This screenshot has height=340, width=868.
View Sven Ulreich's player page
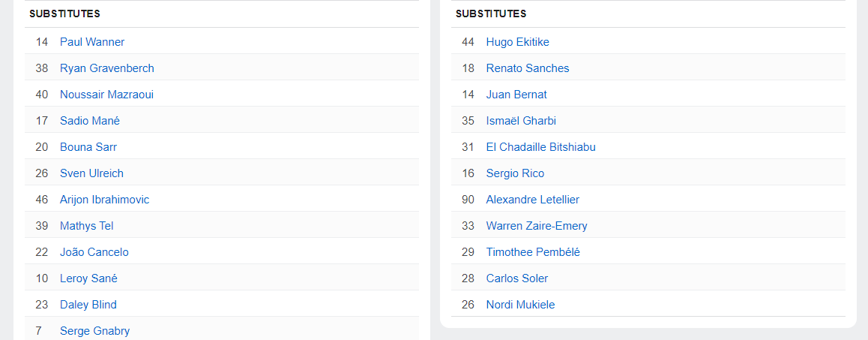point(91,173)
